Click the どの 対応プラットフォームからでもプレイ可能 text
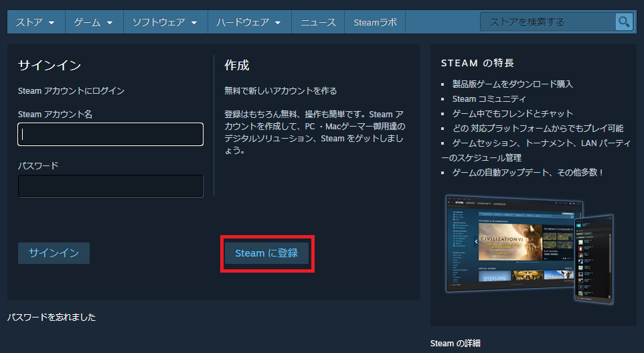 pos(538,128)
